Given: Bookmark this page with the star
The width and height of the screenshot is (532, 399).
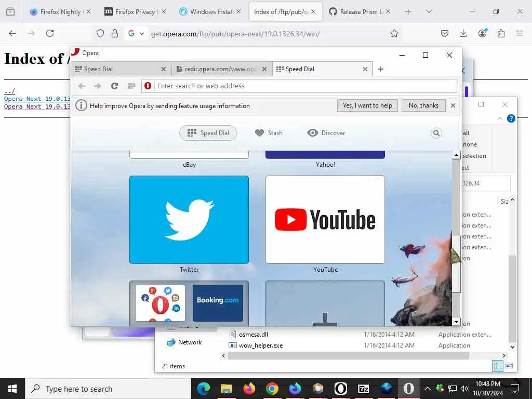Looking at the screenshot, I should [x=394, y=33].
